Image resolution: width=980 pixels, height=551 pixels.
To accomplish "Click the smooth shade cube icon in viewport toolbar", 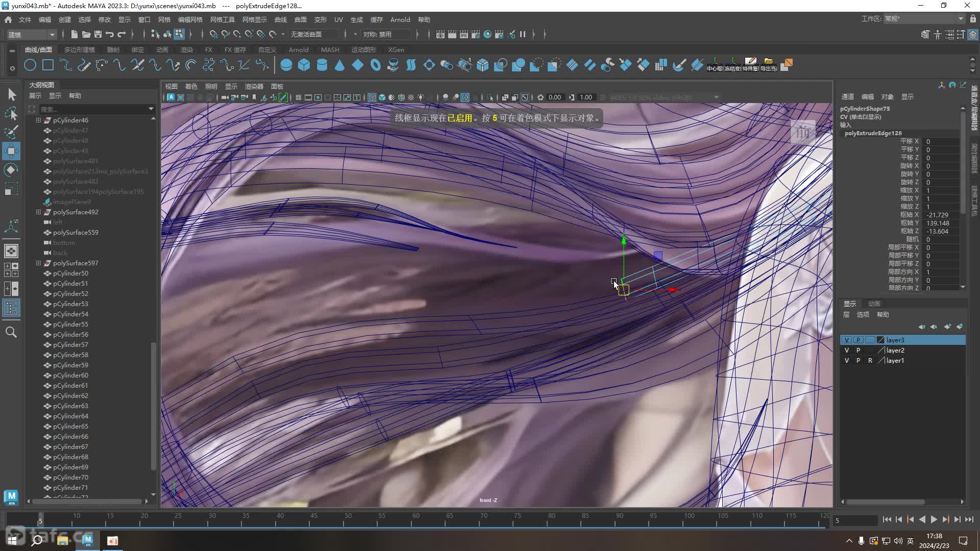I will tap(382, 97).
